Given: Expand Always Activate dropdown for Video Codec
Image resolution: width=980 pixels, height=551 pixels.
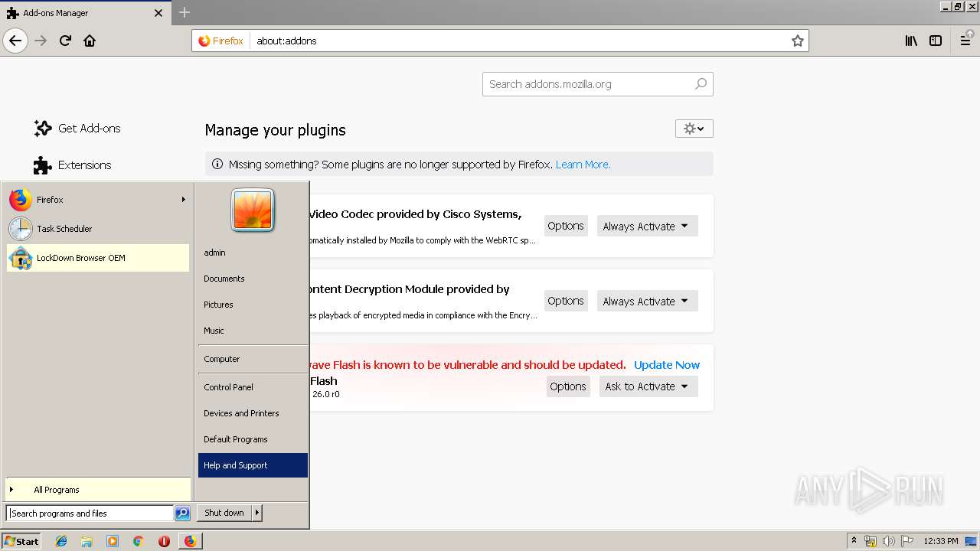Looking at the screenshot, I should click(647, 226).
